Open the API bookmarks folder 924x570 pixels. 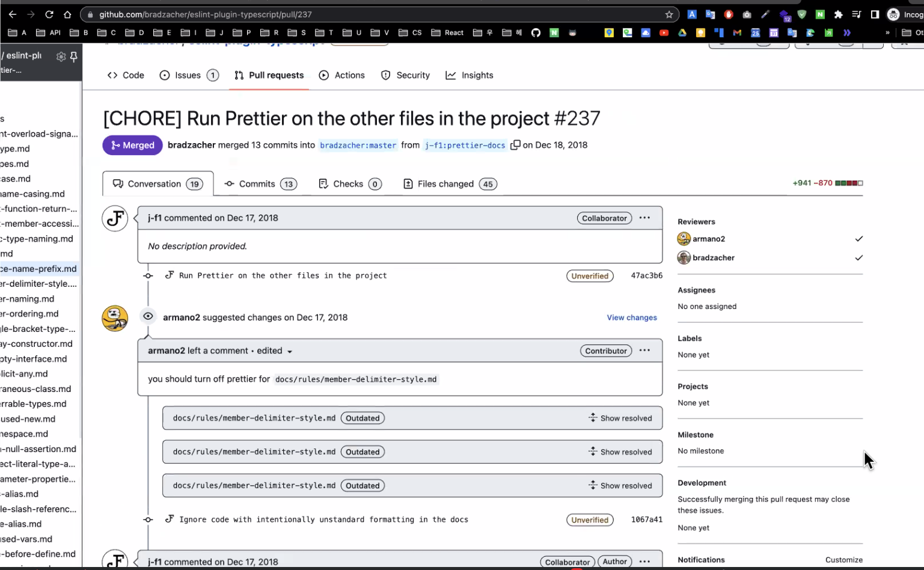point(49,32)
